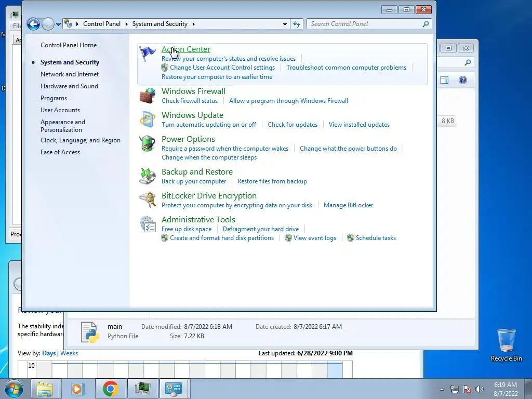This screenshot has width=532, height=399.
Task: Click Free up disk space link
Action: (x=187, y=229)
